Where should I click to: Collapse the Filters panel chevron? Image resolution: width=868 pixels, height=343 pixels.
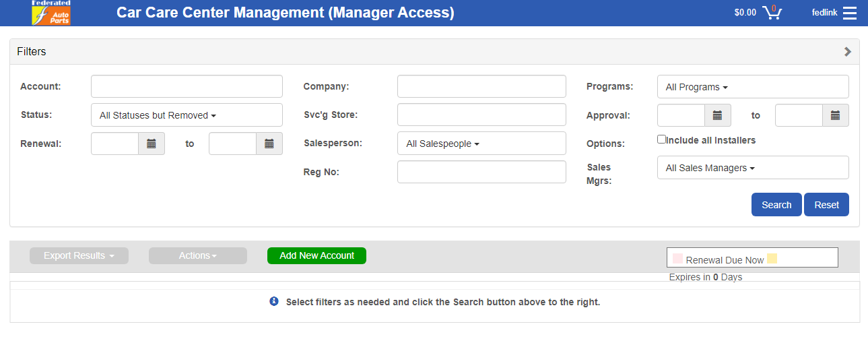coord(847,52)
